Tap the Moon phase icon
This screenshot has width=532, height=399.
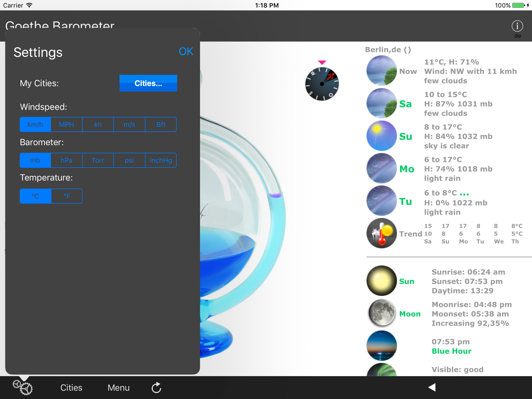click(x=381, y=313)
